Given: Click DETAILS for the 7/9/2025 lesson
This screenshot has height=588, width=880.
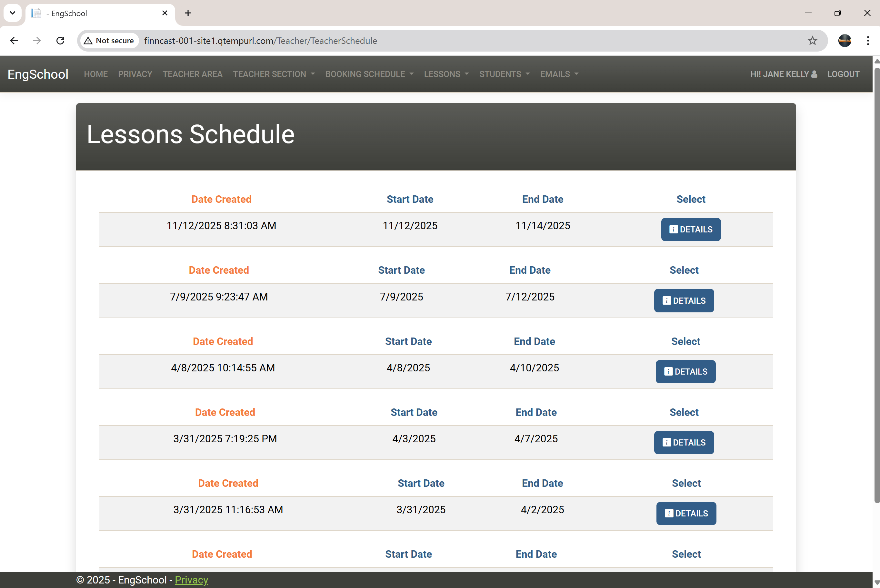Looking at the screenshot, I should click(684, 300).
